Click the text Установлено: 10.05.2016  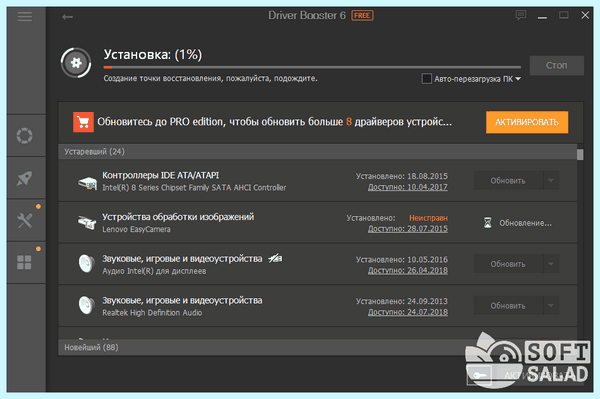click(x=402, y=259)
